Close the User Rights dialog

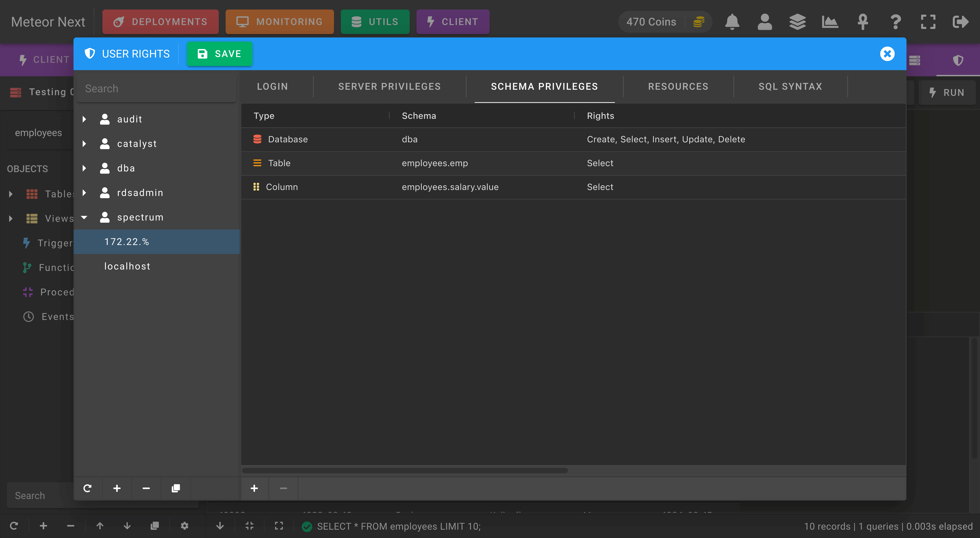tap(887, 54)
